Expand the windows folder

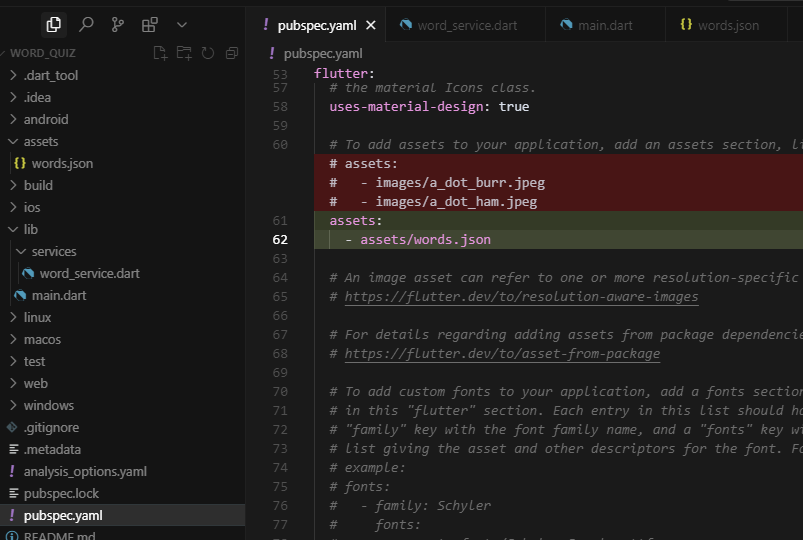(123, 406)
